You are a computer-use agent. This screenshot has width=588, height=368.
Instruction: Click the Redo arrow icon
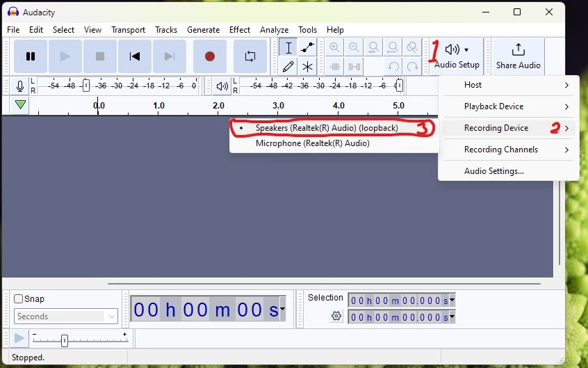click(412, 67)
